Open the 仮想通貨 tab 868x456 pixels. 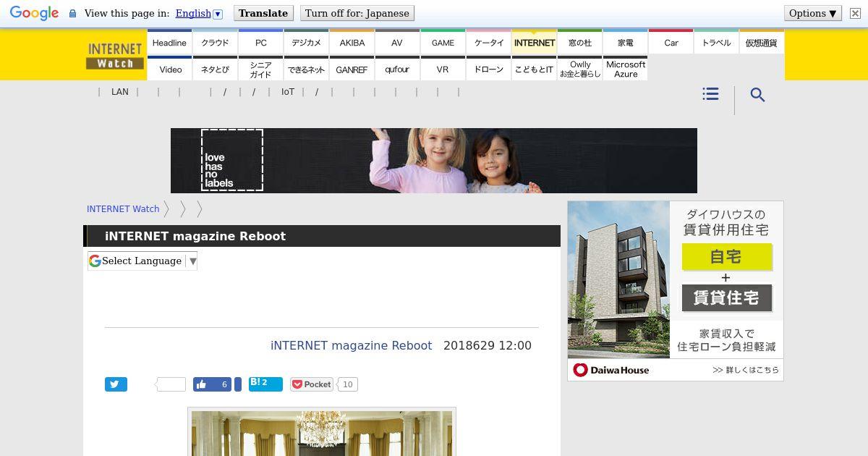pos(762,43)
